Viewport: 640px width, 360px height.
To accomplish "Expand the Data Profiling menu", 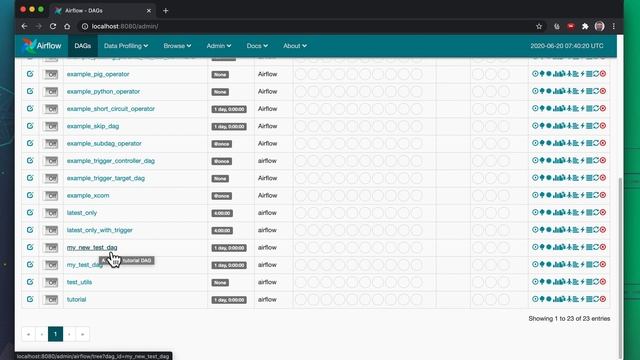I will click(x=126, y=46).
